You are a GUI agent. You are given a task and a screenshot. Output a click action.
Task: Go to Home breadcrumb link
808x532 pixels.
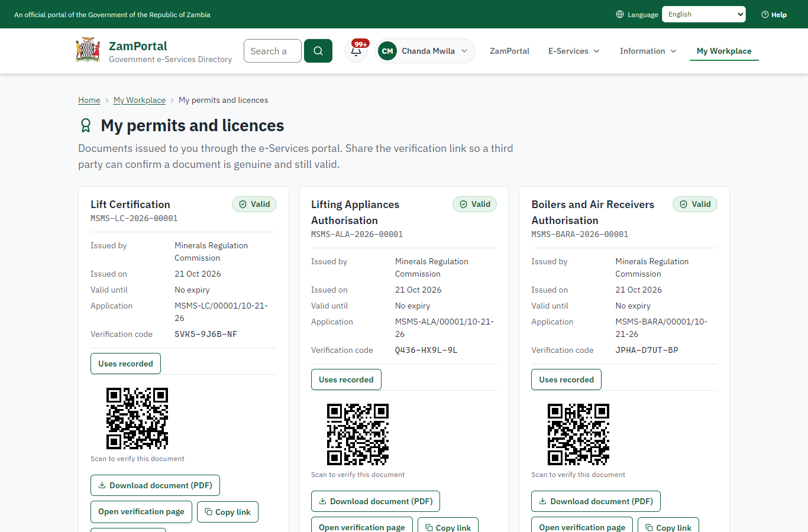point(89,100)
